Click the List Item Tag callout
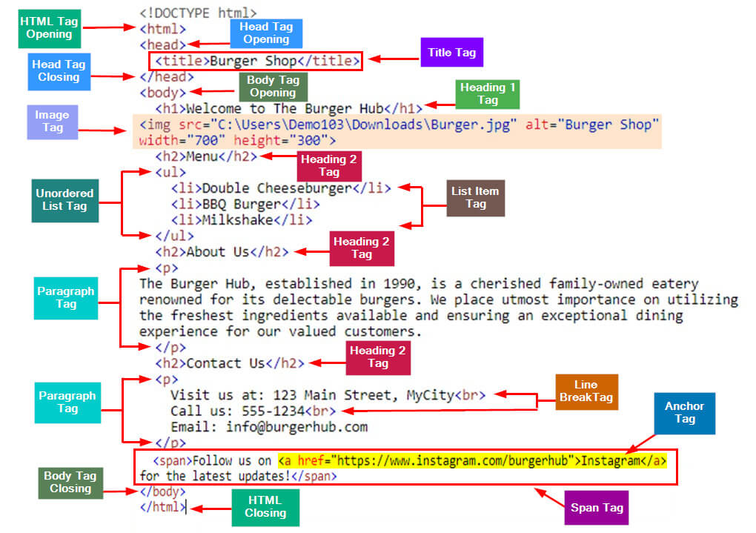 [475, 198]
